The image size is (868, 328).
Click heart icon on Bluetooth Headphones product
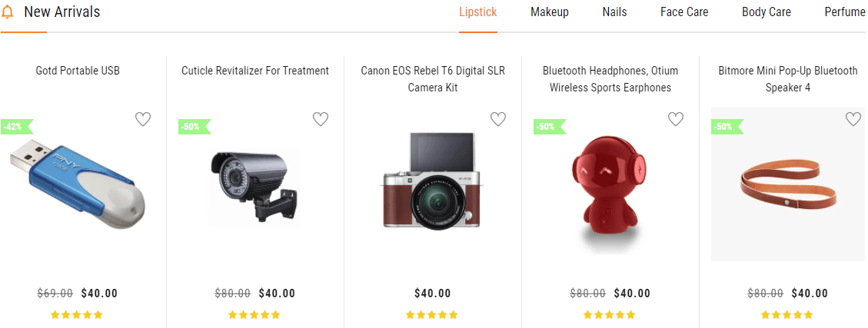click(x=676, y=119)
